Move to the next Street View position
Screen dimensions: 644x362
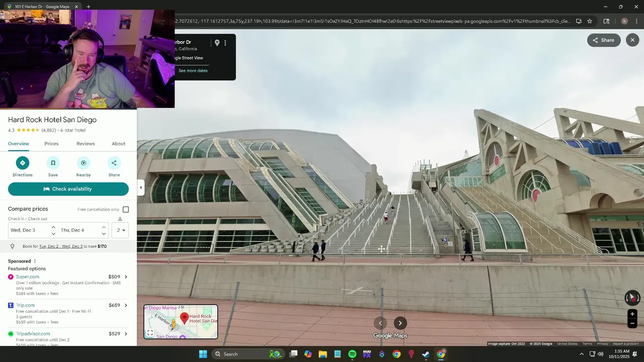[400, 323]
